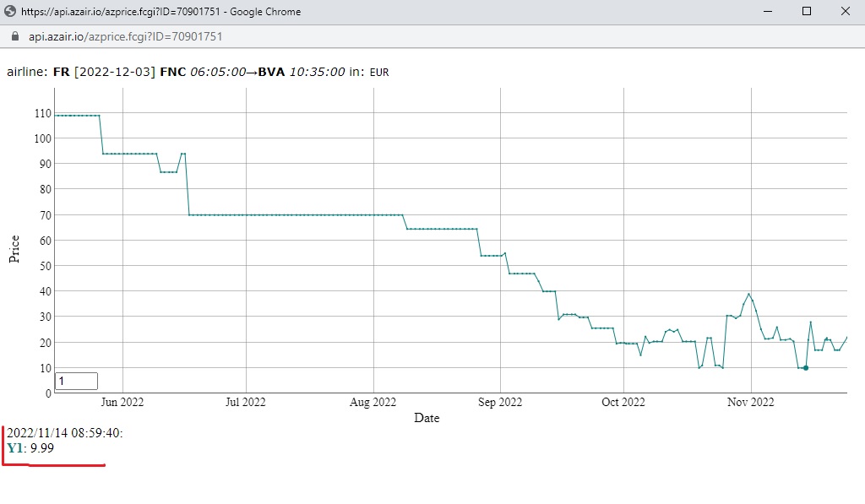The width and height of the screenshot is (865, 504).
Task: Click the 'Aug 2022' axis label
Action: point(373,402)
